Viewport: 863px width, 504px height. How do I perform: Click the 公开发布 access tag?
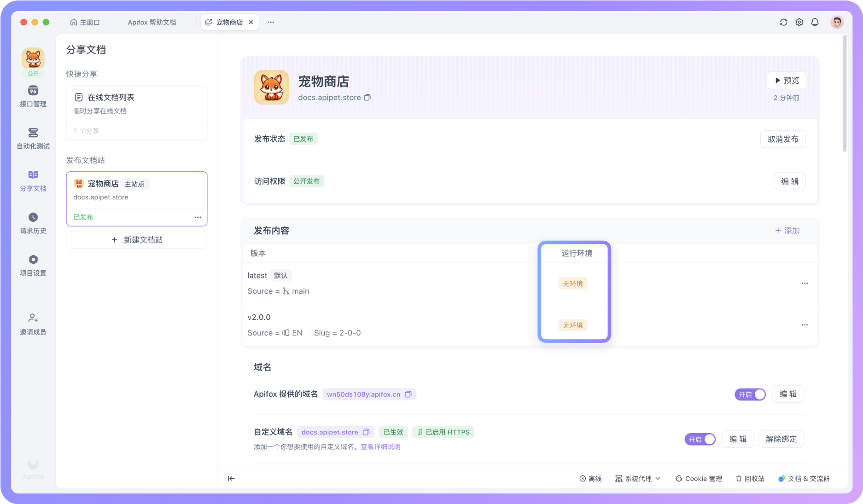tap(306, 181)
